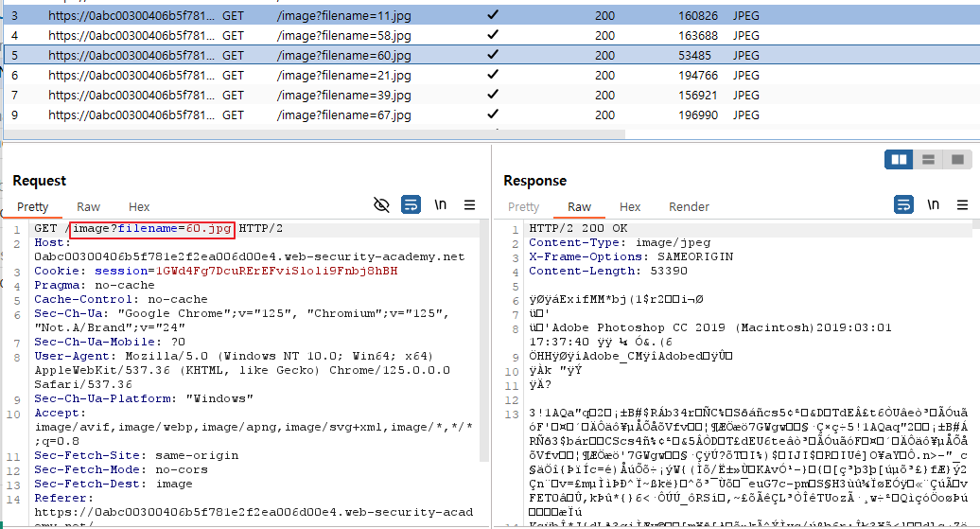Click the Host header name in request
The width and height of the screenshot is (980, 529).
tap(49, 242)
